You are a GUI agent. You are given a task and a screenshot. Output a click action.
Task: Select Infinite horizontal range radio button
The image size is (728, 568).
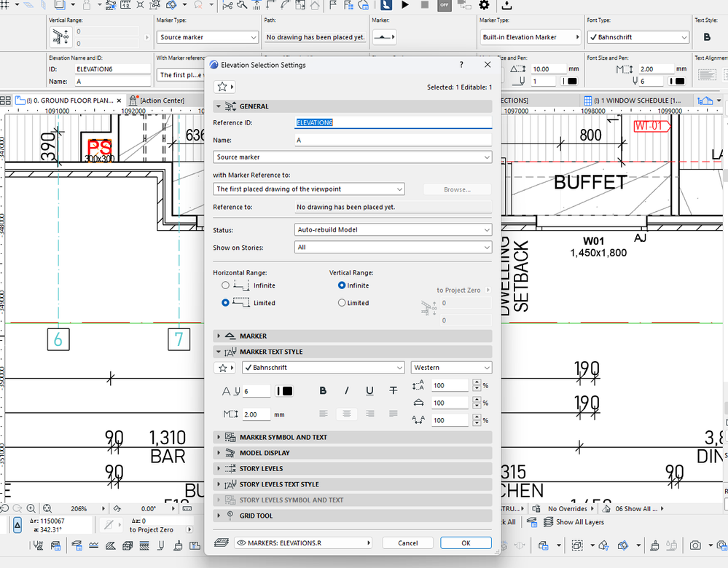[226, 285]
